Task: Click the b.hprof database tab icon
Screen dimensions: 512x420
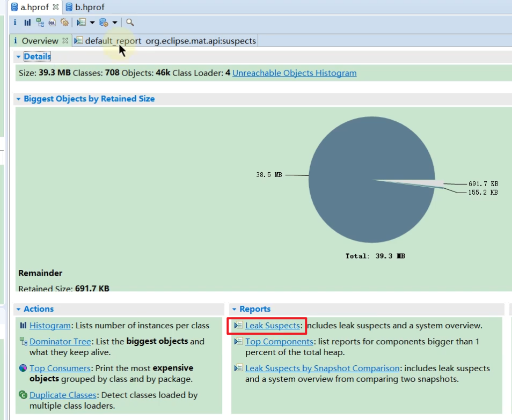Action: click(69, 7)
